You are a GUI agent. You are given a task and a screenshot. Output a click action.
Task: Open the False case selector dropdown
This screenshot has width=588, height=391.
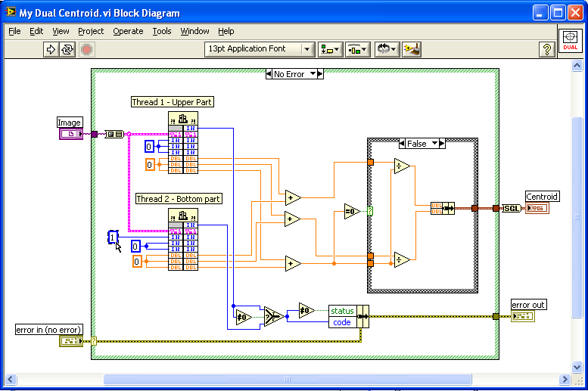(x=434, y=143)
